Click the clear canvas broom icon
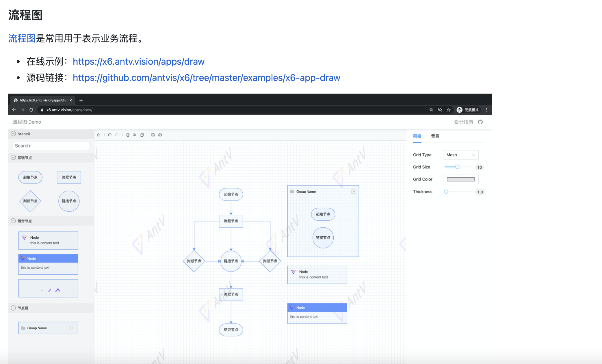This screenshot has width=602, height=364. (99, 135)
